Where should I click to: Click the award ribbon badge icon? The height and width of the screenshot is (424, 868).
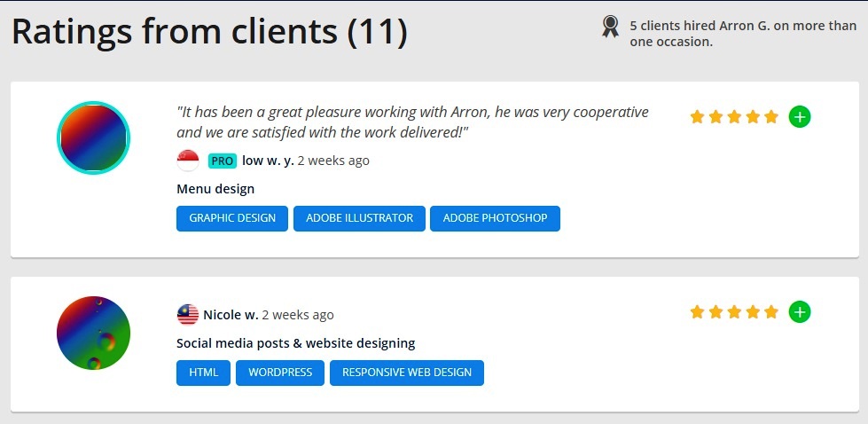(610, 27)
